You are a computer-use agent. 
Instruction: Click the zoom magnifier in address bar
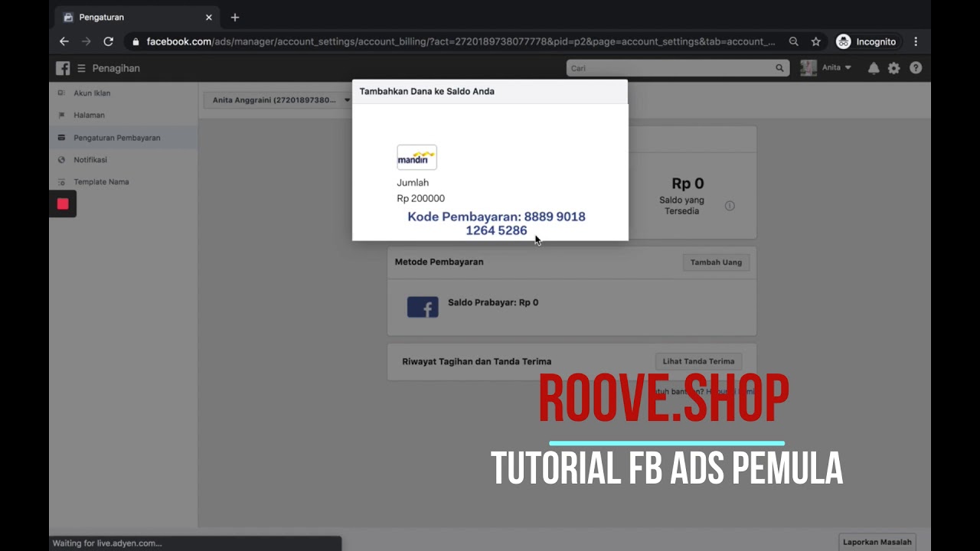(x=794, y=41)
